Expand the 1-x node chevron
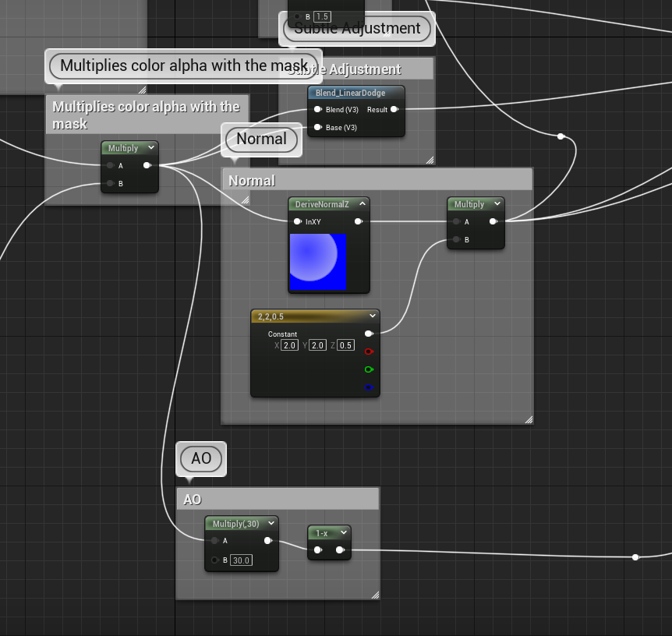The width and height of the screenshot is (672, 636). 344,532
